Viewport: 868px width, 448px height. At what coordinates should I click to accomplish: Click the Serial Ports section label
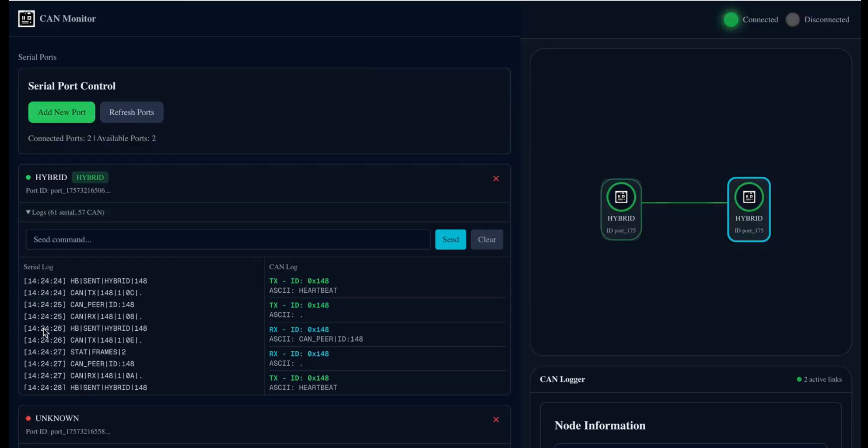point(37,57)
